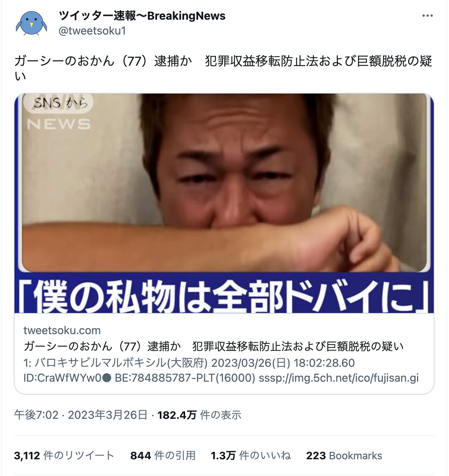Open the three-dot more options menu

427,16
